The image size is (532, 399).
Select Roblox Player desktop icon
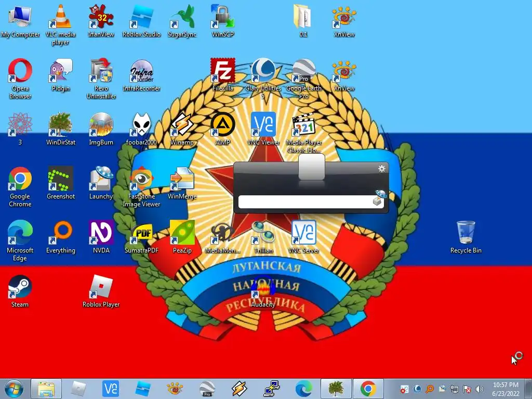coord(101,291)
